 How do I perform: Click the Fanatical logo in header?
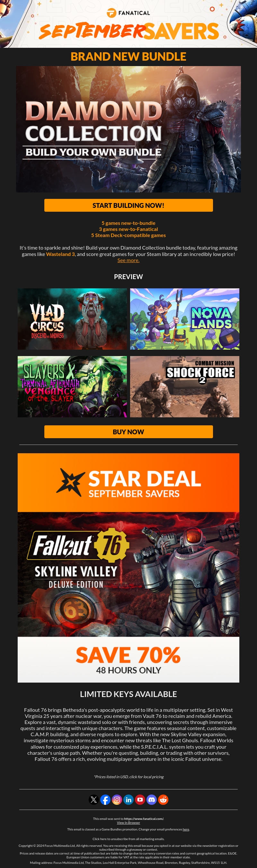(x=128, y=13)
